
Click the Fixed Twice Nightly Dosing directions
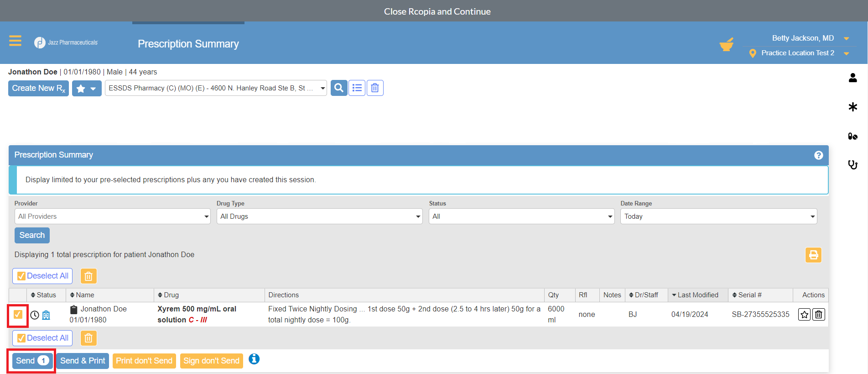[404, 314]
